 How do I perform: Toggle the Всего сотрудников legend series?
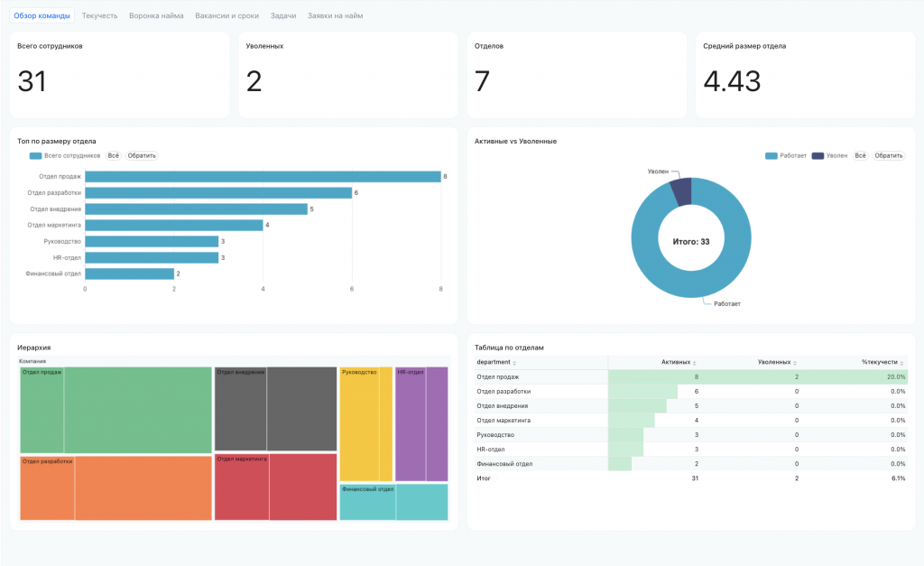[65, 155]
